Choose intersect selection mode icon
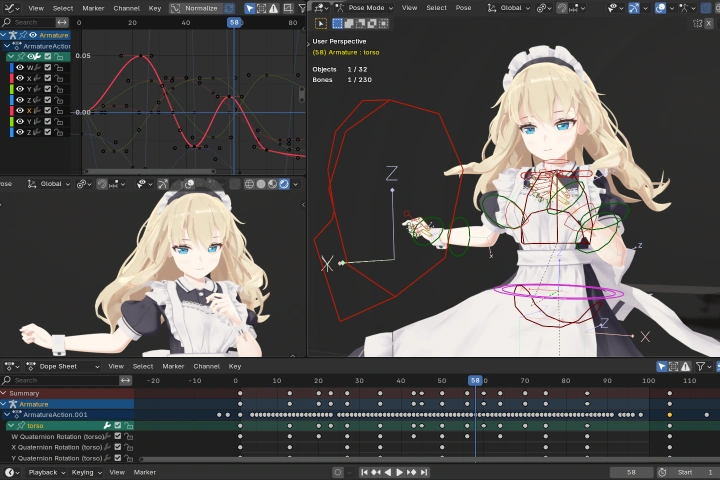This screenshot has width=720, height=480. click(383, 23)
